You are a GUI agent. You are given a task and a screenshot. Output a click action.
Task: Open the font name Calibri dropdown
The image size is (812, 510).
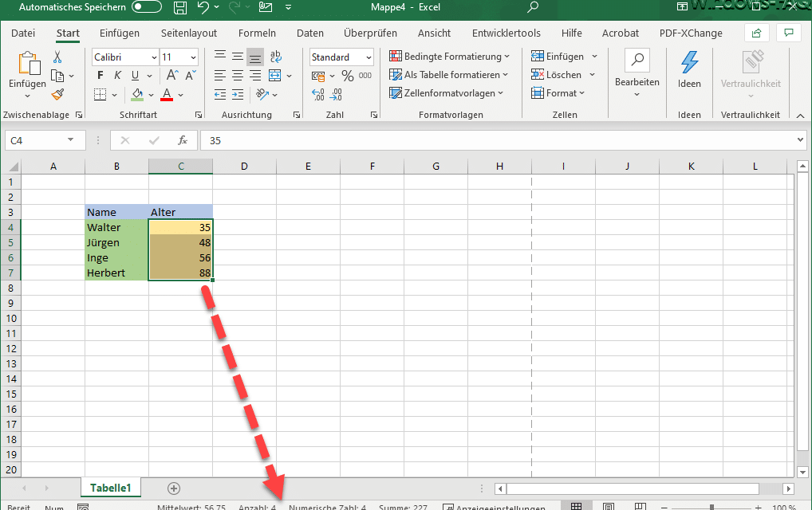(154, 57)
